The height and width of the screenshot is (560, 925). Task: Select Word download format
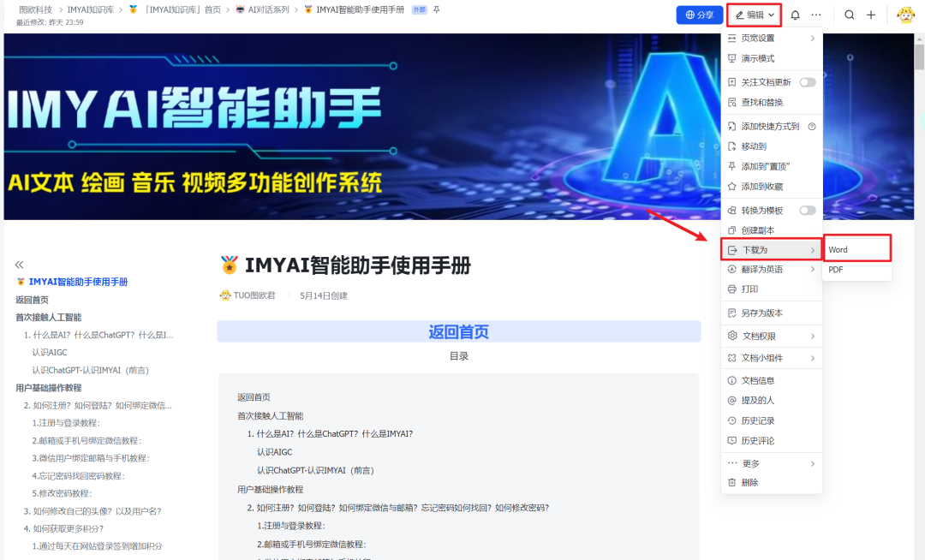coord(856,249)
